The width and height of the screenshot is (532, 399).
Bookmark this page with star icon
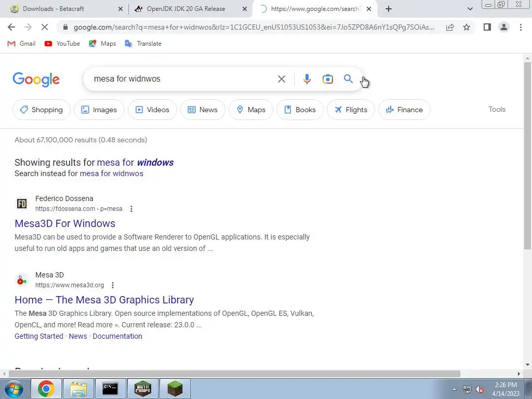467,27
